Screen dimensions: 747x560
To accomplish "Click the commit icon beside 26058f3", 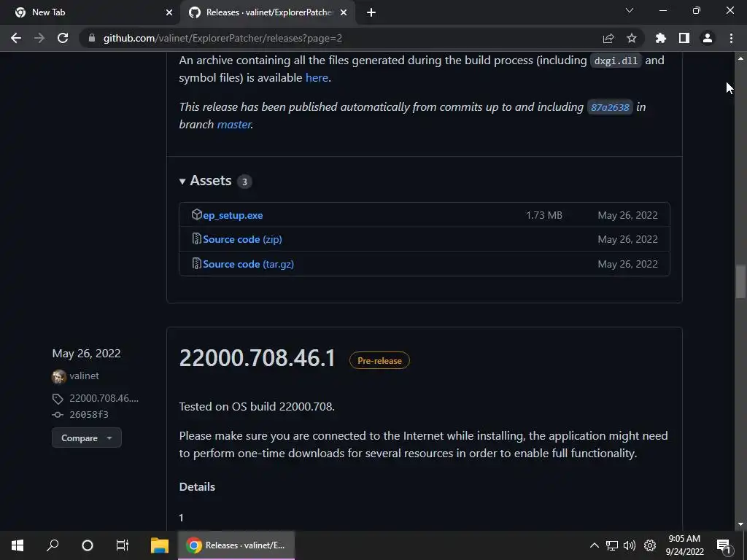I will (x=58, y=415).
